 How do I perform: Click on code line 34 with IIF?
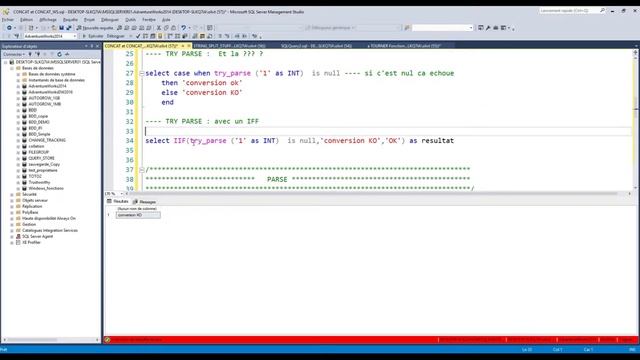(300, 141)
